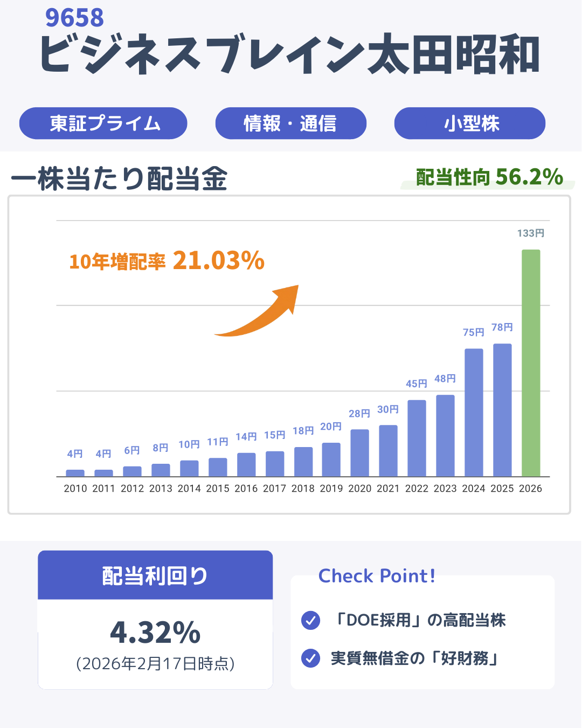Viewport: 582px width, 728px height.
Task: Click the 2023 bar labeled 48円
Action: (x=445, y=436)
